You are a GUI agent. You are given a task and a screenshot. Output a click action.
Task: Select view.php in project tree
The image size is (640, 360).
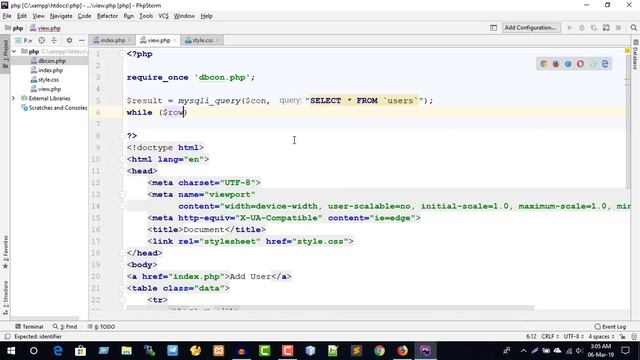[x=49, y=89]
